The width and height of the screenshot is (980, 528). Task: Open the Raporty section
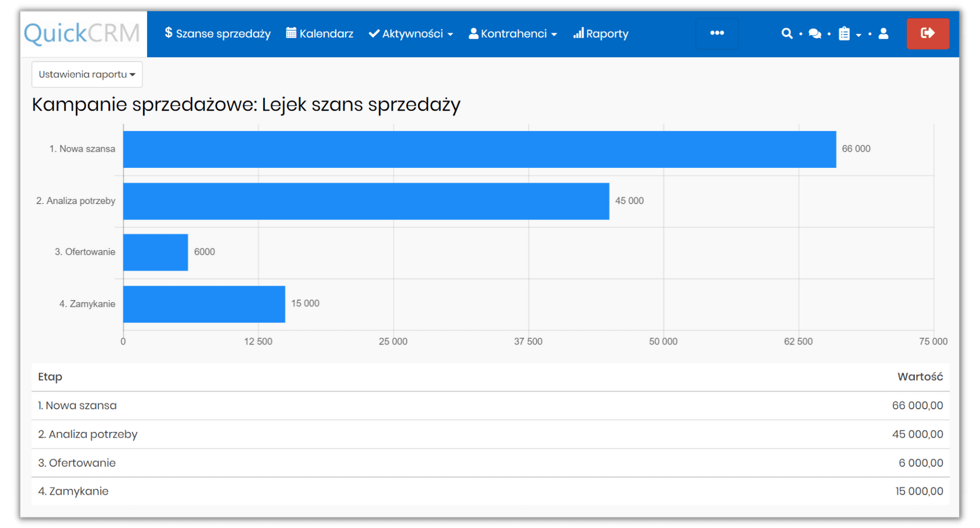(x=607, y=33)
